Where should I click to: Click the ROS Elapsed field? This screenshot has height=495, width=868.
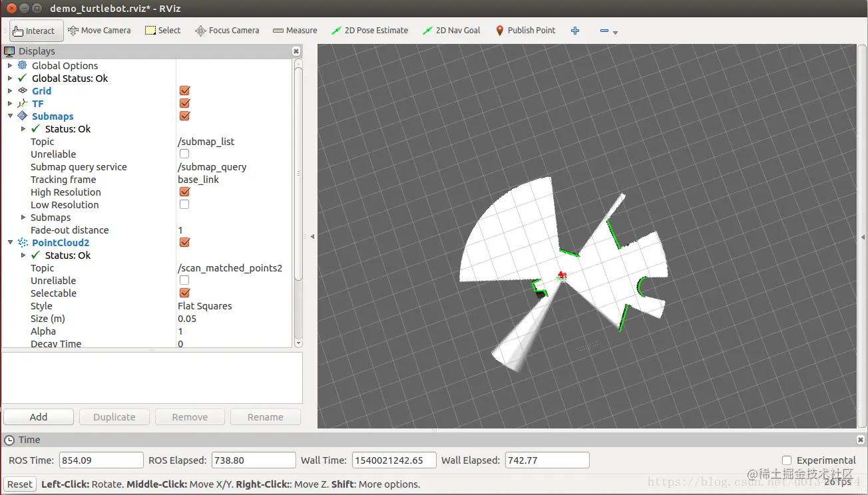[254, 460]
